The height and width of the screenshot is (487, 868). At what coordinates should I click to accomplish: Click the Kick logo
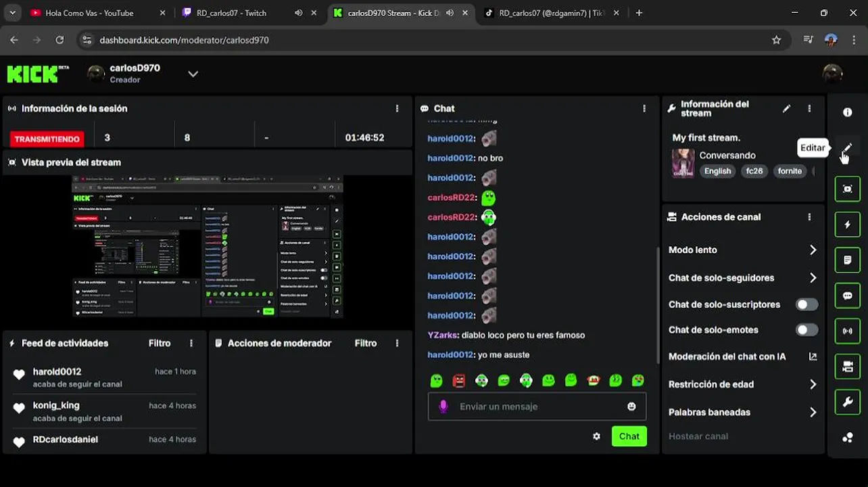pos(38,74)
